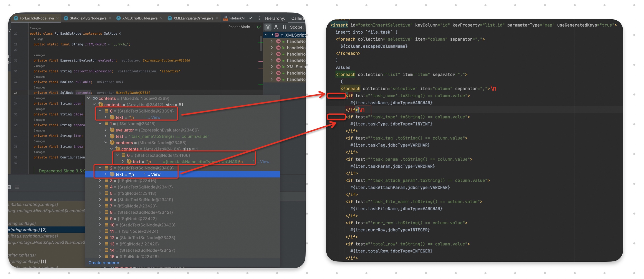Viewport: 644px width, 279px height.
Task: Click list icon of element 11 IfSqlNode@23424
Action: (107, 231)
